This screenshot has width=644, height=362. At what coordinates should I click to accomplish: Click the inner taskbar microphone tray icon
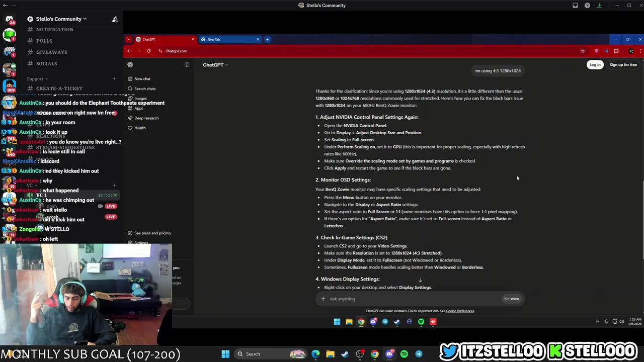(606, 322)
